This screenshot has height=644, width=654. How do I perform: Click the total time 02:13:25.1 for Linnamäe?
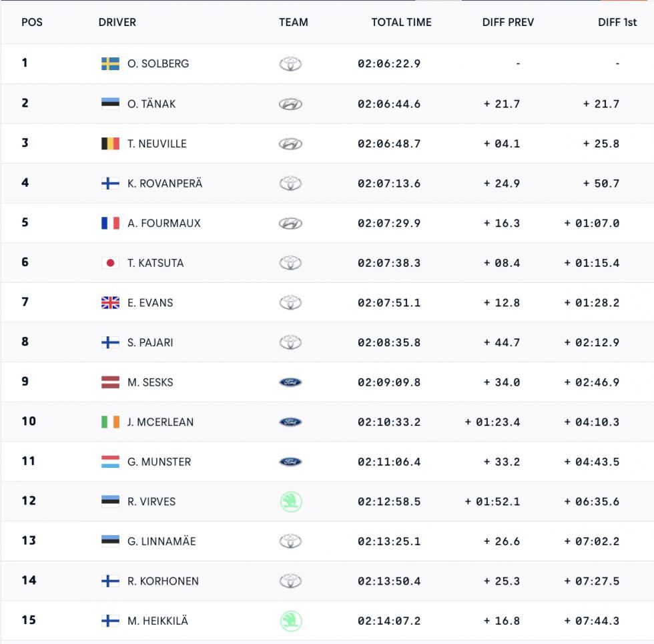(388, 541)
